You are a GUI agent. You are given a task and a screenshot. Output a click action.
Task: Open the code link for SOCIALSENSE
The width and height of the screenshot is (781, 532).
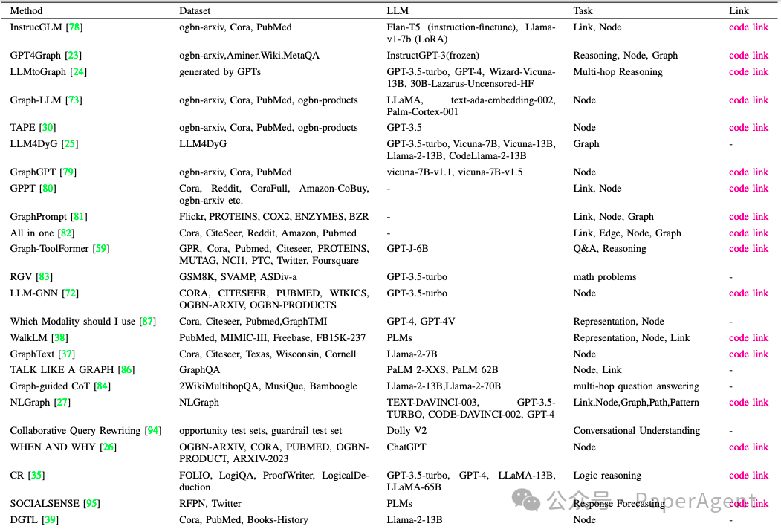pos(748,503)
